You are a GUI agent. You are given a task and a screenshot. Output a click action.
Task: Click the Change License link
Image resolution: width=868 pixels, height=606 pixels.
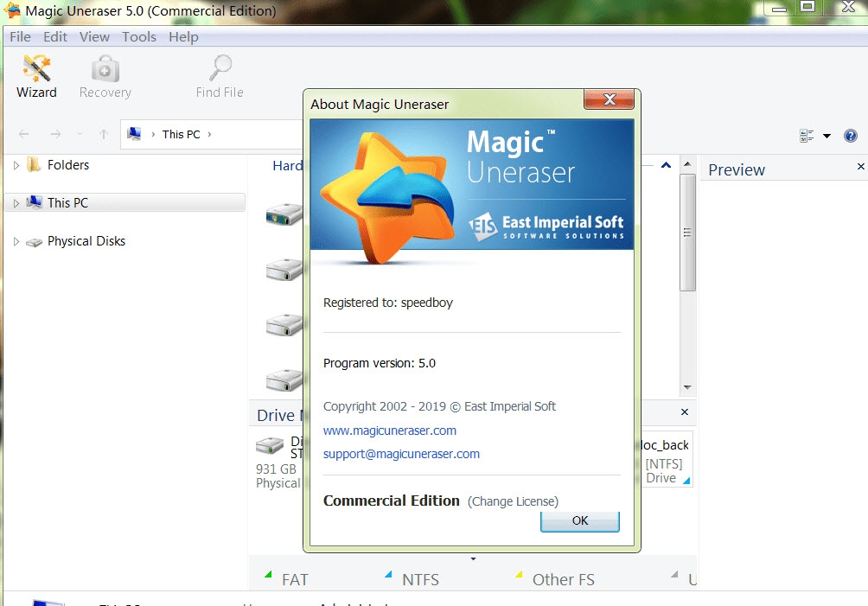(x=513, y=501)
